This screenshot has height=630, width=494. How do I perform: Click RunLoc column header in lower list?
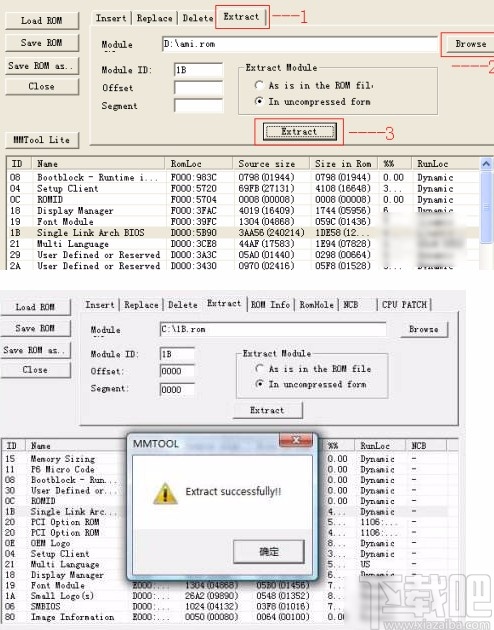point(380,446)
